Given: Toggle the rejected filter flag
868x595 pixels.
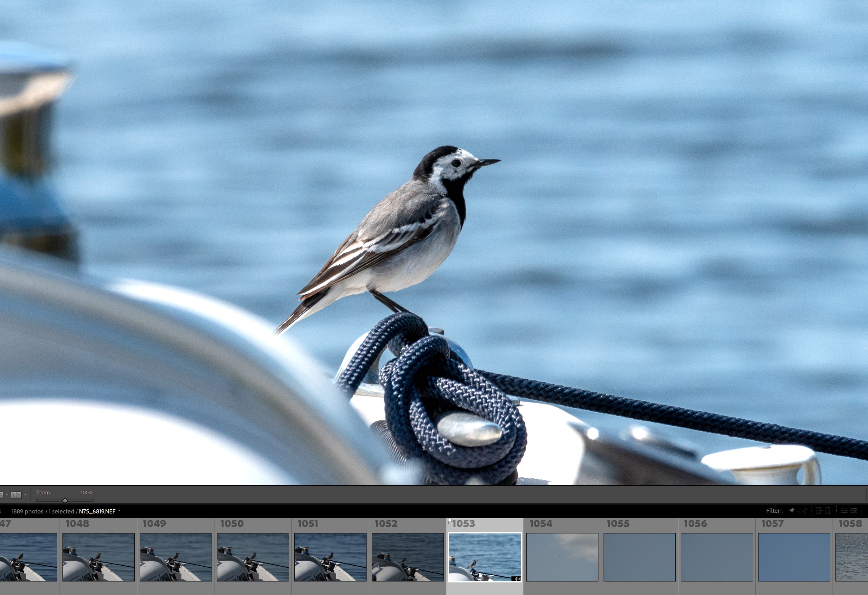Looking at the screenshot, I should tap(804, 511).
